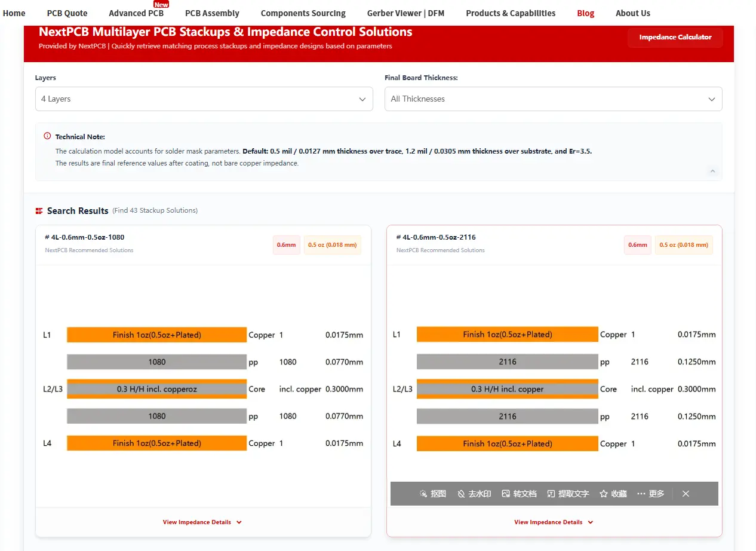Open the Final Board Thickness dropdown
The width and height of the screenshot is (756, 551).
point(553,99)
